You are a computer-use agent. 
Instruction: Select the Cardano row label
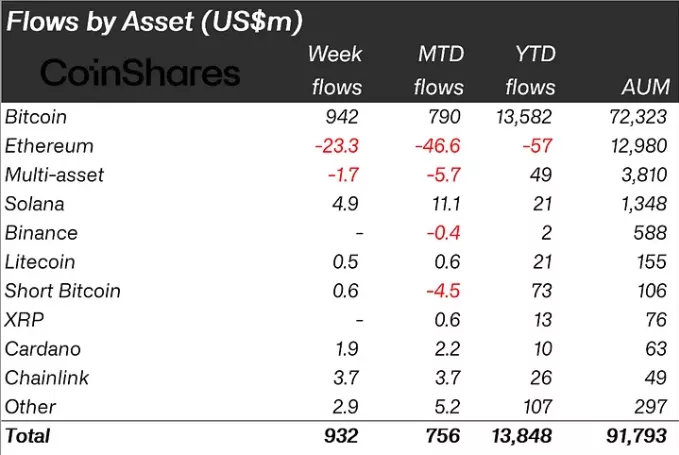(x=42, y=349)
